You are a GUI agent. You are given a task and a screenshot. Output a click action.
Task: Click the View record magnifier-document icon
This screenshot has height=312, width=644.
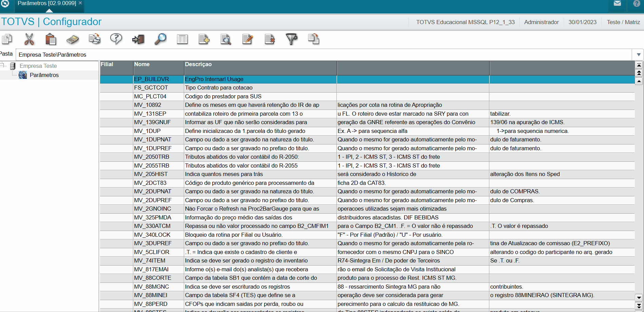point(226,39)
